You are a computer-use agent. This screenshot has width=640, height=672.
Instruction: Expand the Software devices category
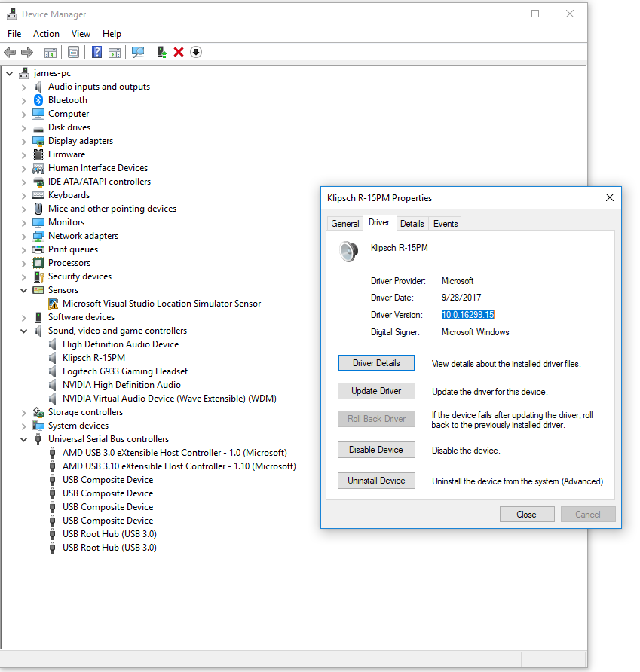point(23,318)
